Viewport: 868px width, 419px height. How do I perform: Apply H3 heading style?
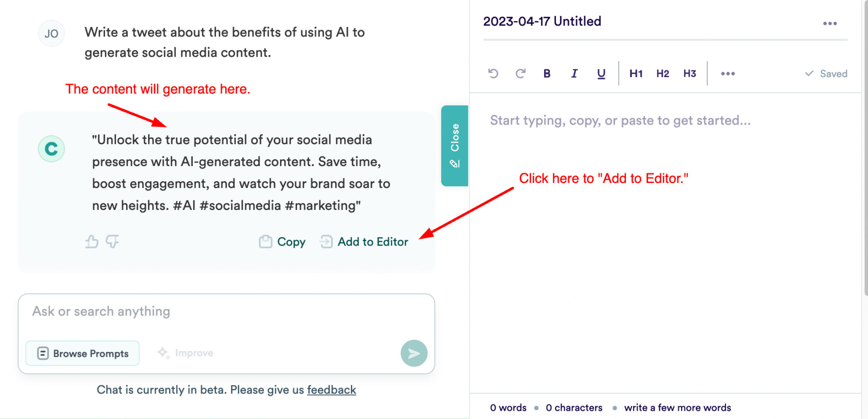point(690,73)
